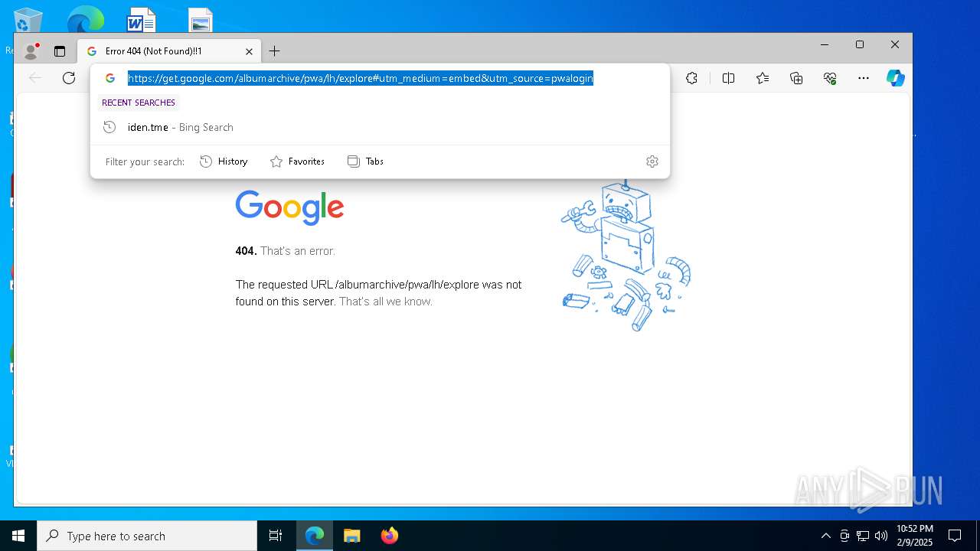This screenshot has height=551, width=980.
Task: Open Task View on taskbar
Action: click(x=276, y=536)
